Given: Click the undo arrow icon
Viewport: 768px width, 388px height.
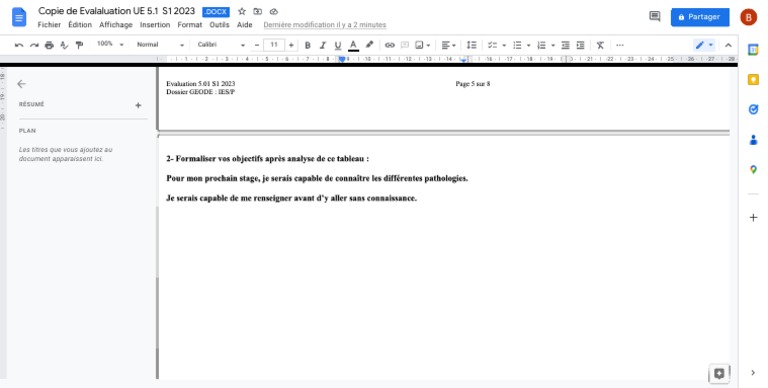Looking at the screenshot, I should (19, 45).
